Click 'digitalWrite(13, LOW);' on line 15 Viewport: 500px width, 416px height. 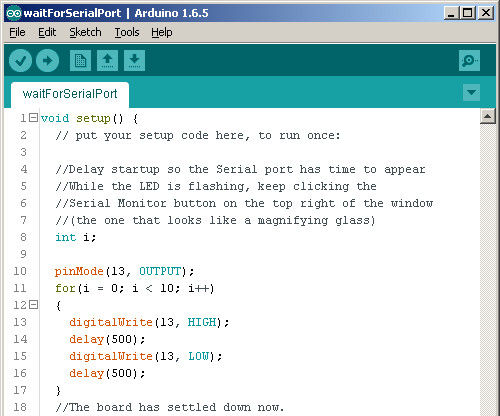[x=146, y=356]
